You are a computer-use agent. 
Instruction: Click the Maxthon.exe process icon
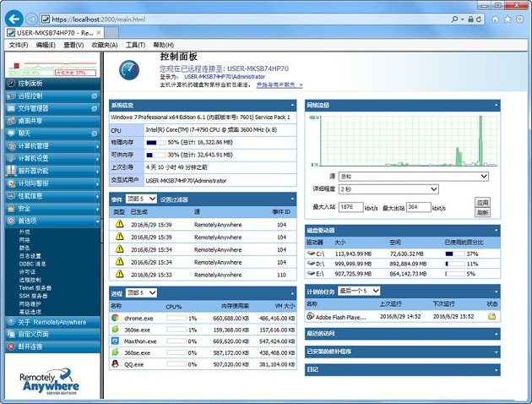pyautogui.click(x=116, y=341)
